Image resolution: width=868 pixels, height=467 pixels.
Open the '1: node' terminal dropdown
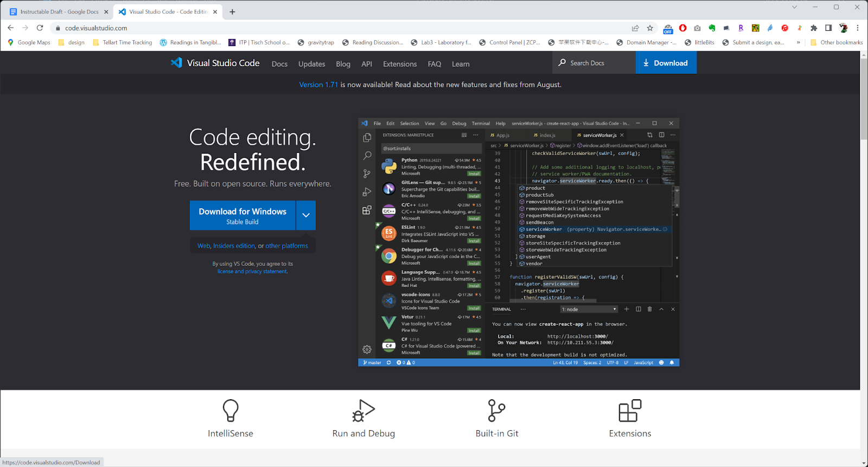click(589, 309)
